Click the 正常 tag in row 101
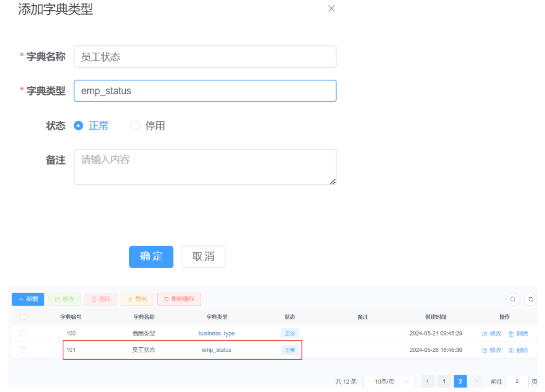The height and width of the screenshot is (392, 545). point(290,350)
